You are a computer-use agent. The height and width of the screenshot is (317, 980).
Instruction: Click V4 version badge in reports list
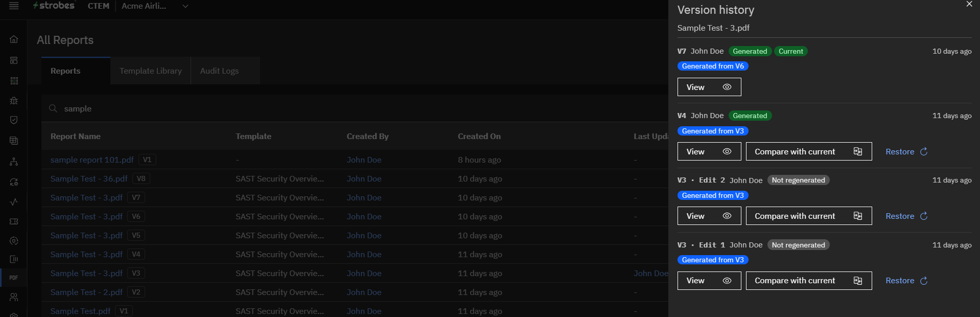coord(136,255)
